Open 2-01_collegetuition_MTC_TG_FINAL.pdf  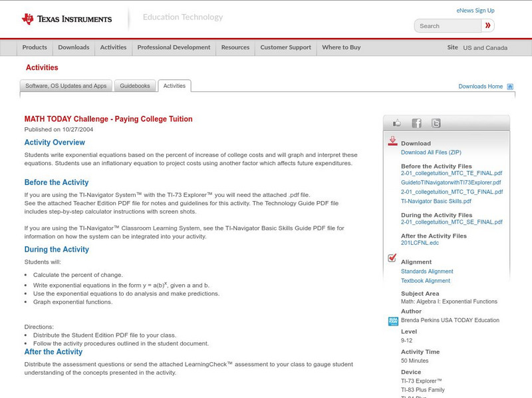point(452,192)
